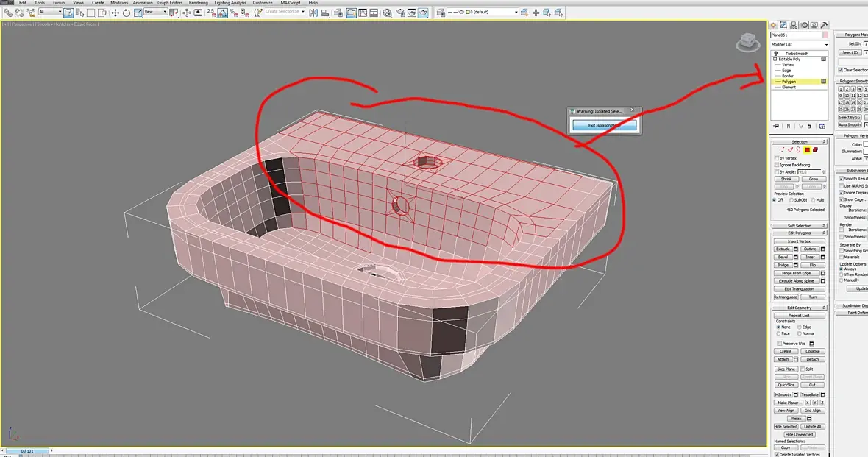Viewport: 868px width, 457px height.
Task: Open the Hierarchy command panel tab
Action: pos(794,25)
